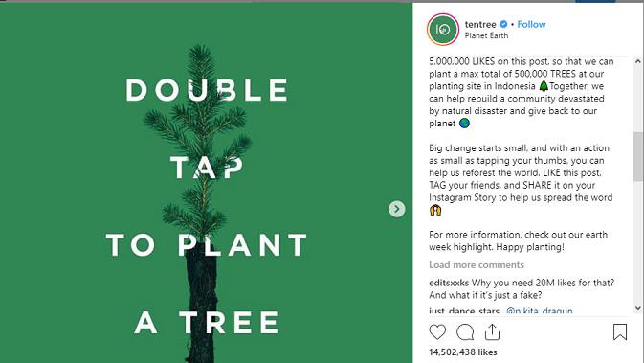Image resolution: width=644 pixels, height=363 pixels.
Task: Save post with the bookmark icon
Action: (x=620, y=331)
